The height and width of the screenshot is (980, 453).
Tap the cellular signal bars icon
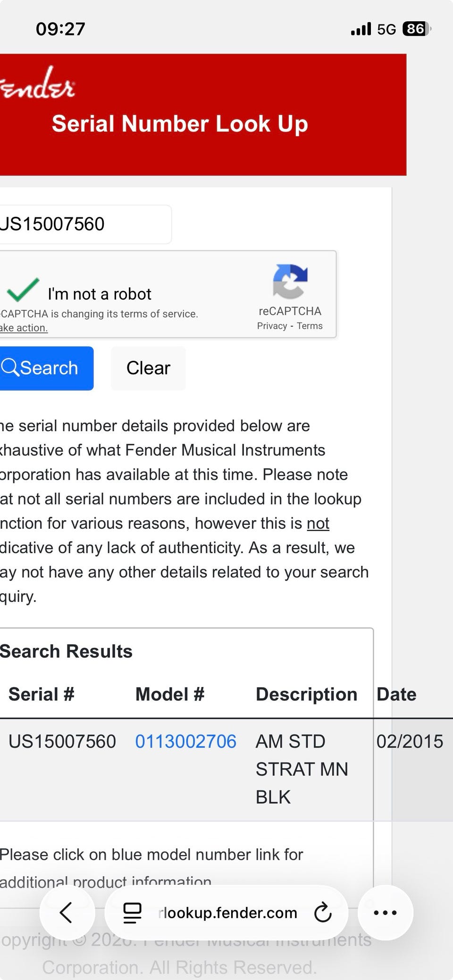361,29
